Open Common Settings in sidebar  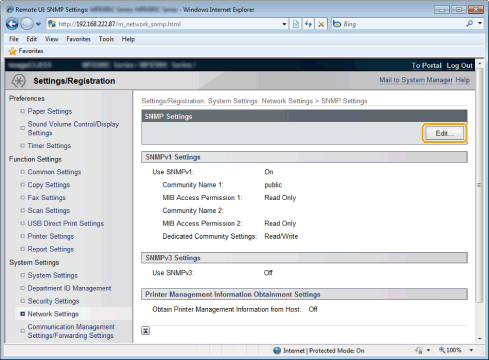tap(54, 172)
